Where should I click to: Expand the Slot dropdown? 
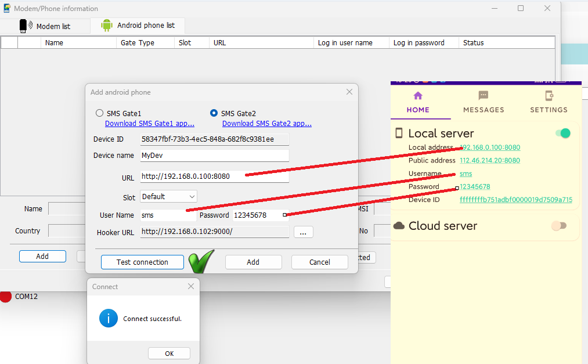pos(168,197)
